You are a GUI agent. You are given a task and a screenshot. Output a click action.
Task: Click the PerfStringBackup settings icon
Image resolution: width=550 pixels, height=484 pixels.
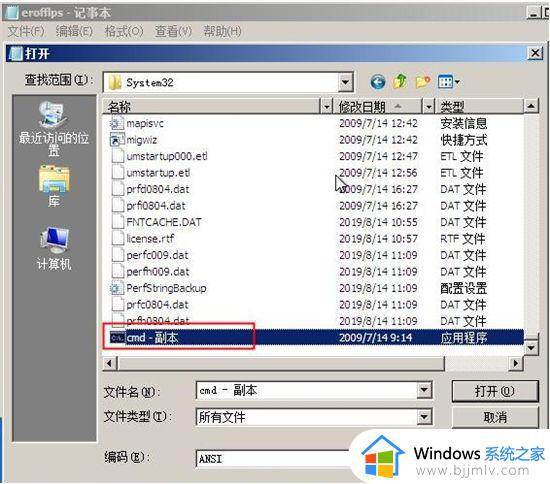[116, 288]
